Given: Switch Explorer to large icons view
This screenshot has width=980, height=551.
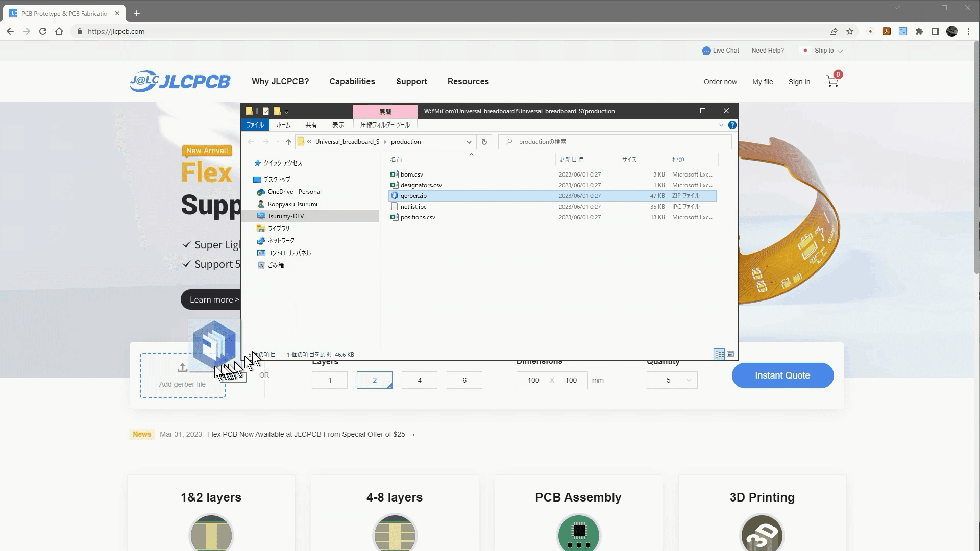Looking at the screenshot, I should [x=730, y=354].
